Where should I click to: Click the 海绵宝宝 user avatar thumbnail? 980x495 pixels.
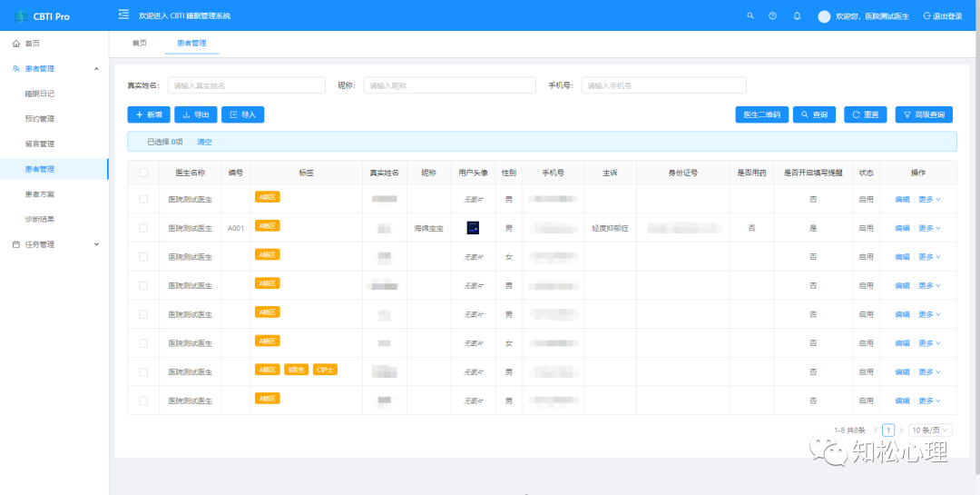473,228
